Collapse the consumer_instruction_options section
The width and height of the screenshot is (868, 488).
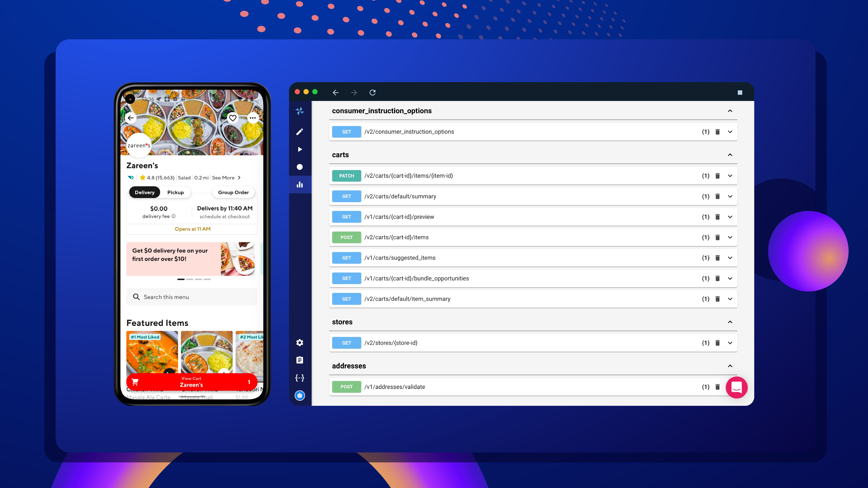tap(730, 111)
